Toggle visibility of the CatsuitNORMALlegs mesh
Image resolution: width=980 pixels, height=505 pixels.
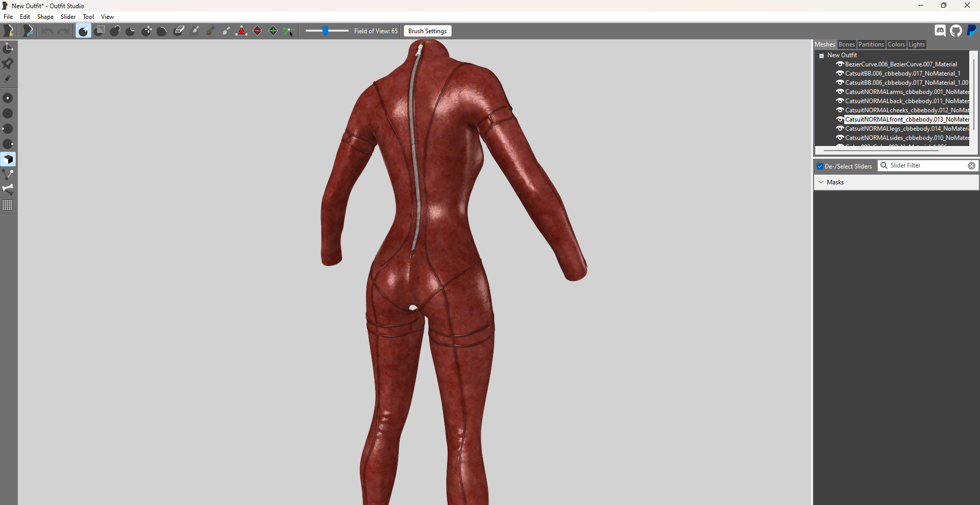(840, 128)
